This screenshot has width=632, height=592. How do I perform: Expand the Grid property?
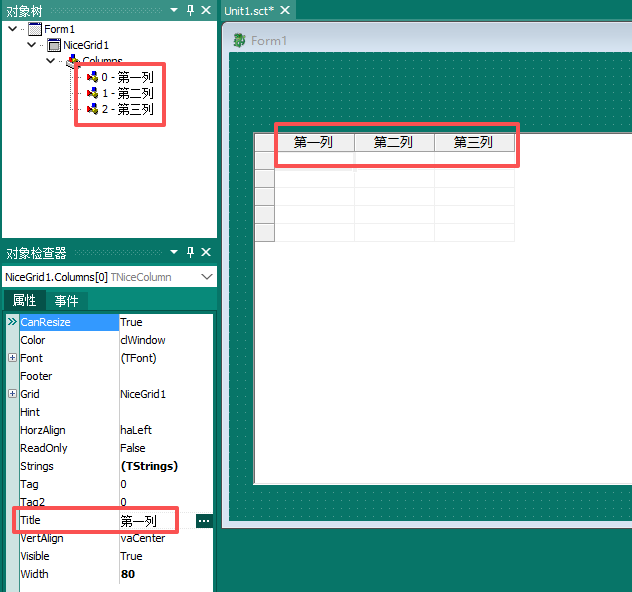pyautogui.click(x=12, y=394)
